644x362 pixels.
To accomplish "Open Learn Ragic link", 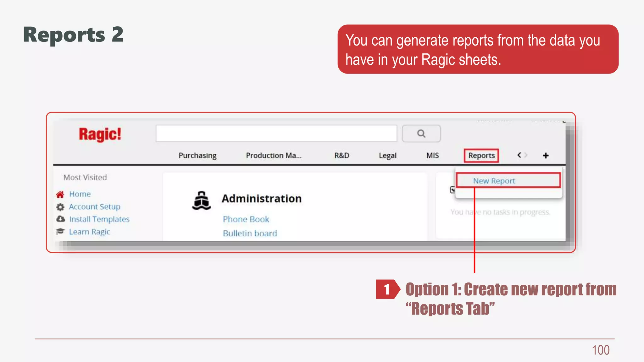I will [90, 232].
